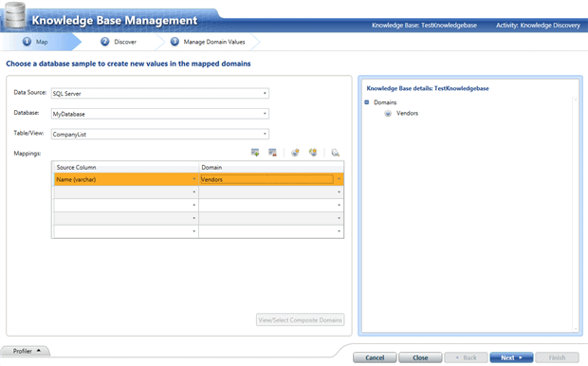Image resolution: width=588 pixels, height=366 pixels.
Task: Click the Knowledge Base Management title
Action: (x=115, y=20)
